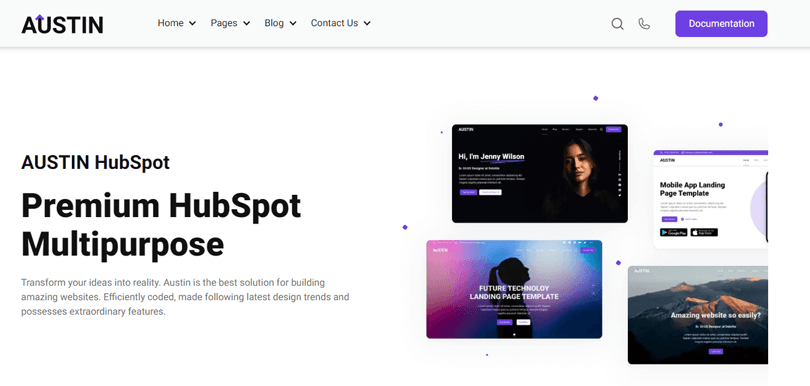The height and width of the screenshot is (386, 810).
Task: Open the Blog menu
Action: pos(281,23)
